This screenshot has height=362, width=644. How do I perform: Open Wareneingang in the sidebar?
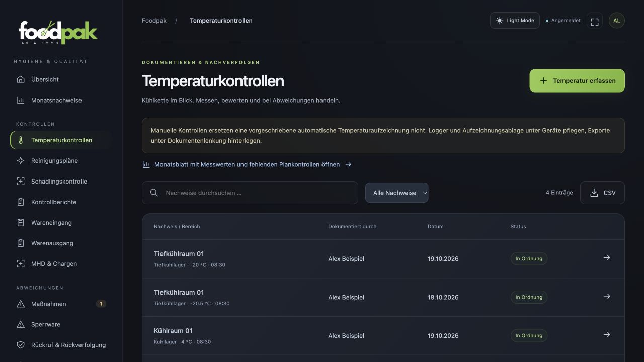point(61,223)
